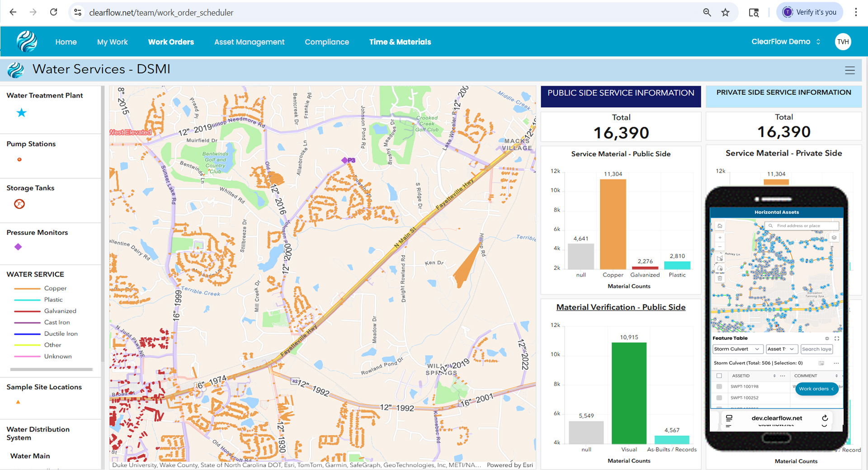868x470 pixels.
Task: Check the box for row SWPT-100198
Action: click(x=719, y=386)
